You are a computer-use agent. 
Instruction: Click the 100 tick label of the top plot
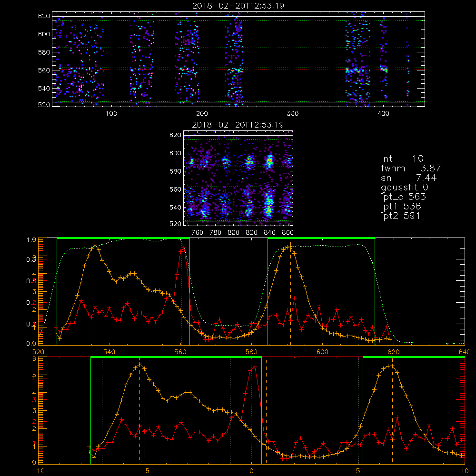point(111,114)
